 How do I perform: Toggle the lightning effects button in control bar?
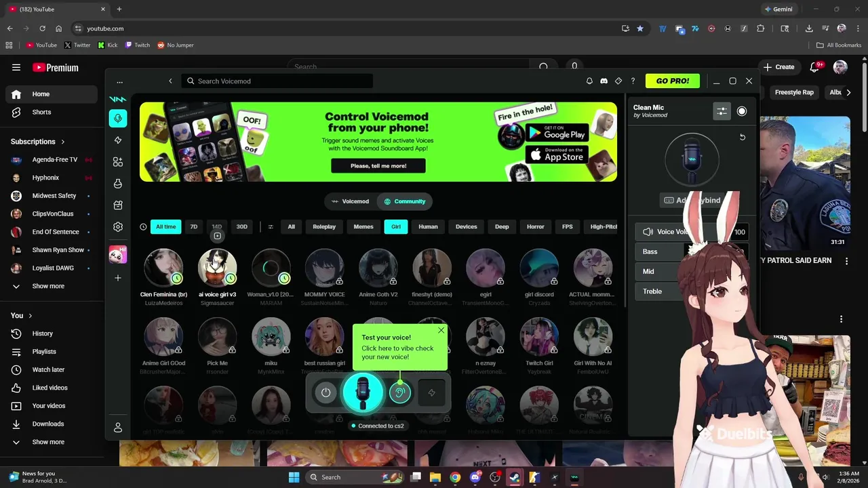[x=431, y=392]
